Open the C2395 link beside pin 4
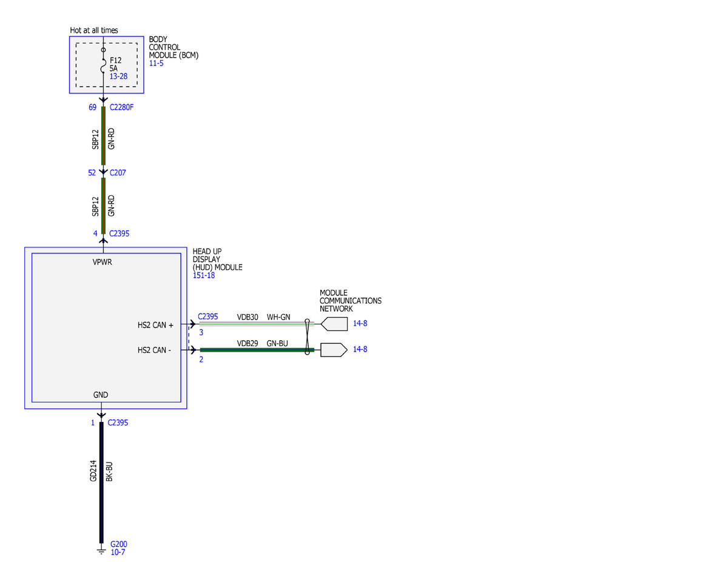728x562 pixels. pos(119,233)
